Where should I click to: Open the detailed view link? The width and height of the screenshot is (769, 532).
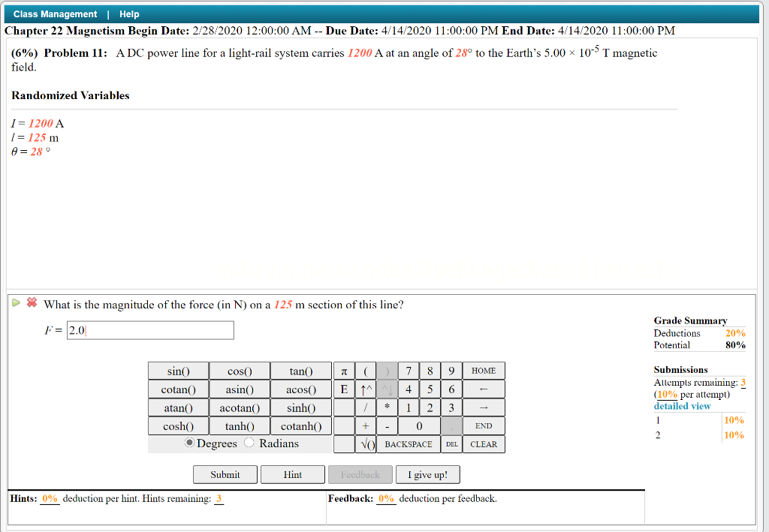(682, 405)
